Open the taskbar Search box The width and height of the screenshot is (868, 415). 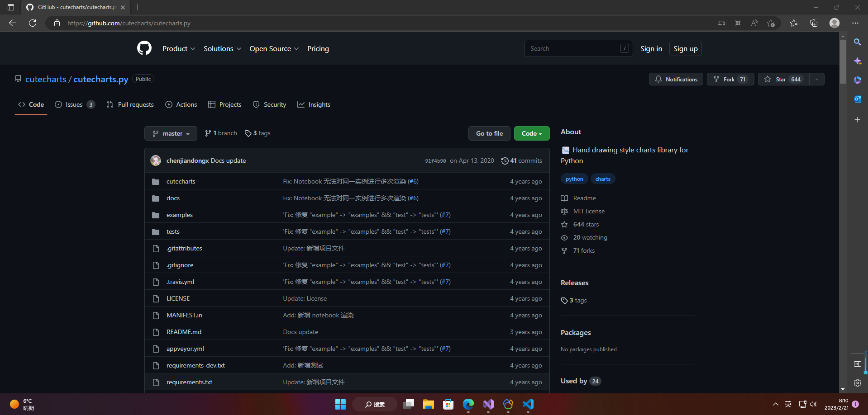click(375, 404)
